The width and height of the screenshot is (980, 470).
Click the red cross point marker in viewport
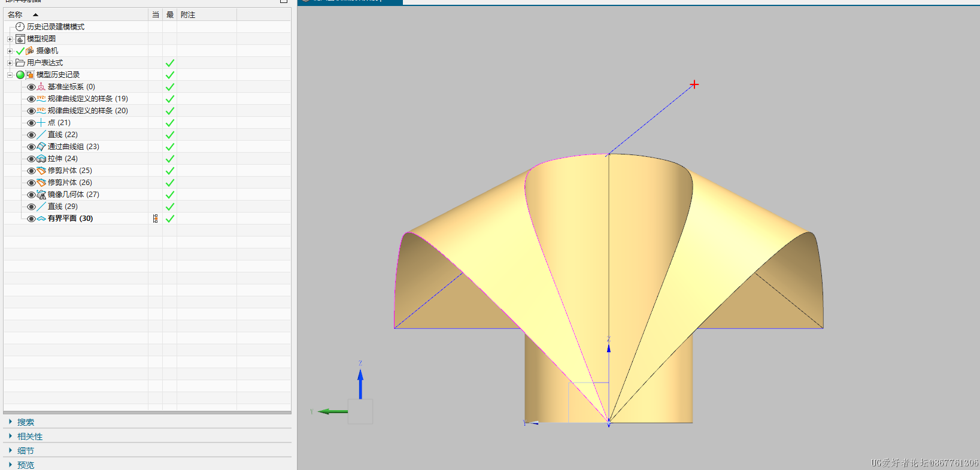pyautogui.click(x=694, y=84)
